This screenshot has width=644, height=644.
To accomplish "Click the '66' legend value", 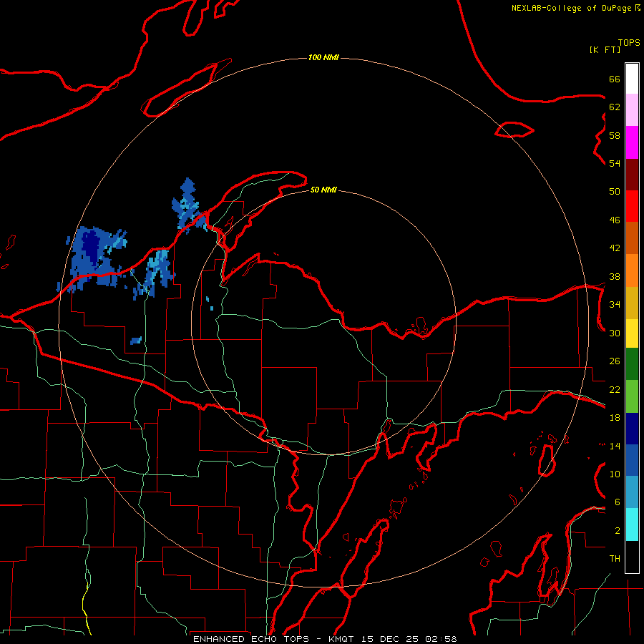I will pyautogui.click(x=615, y=79).
